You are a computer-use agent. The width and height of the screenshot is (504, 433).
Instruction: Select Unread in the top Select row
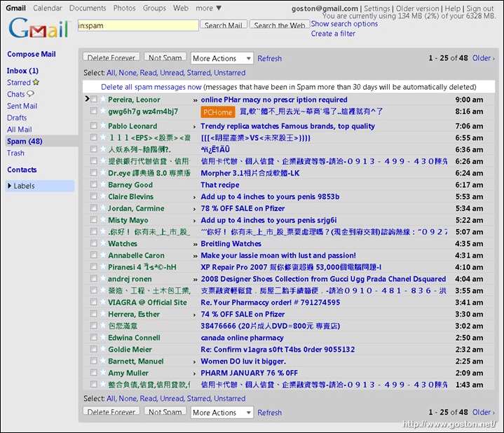(172, 73)
